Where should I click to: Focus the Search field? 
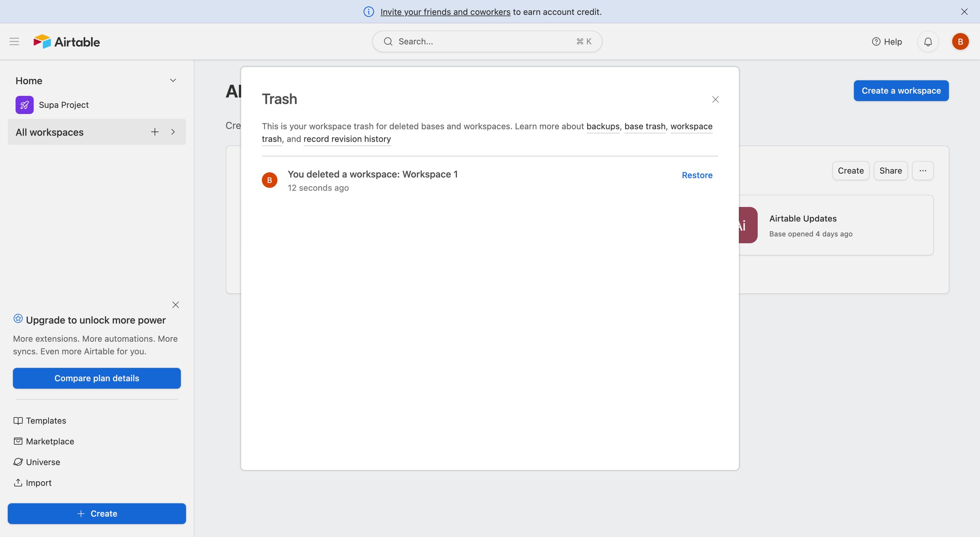tap(487, 41)
